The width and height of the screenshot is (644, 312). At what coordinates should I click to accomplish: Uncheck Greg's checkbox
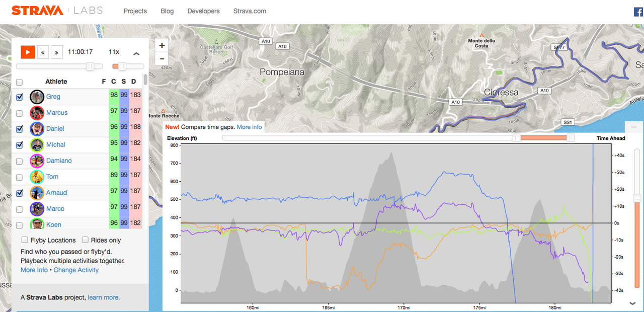click(x=19, y=97)
